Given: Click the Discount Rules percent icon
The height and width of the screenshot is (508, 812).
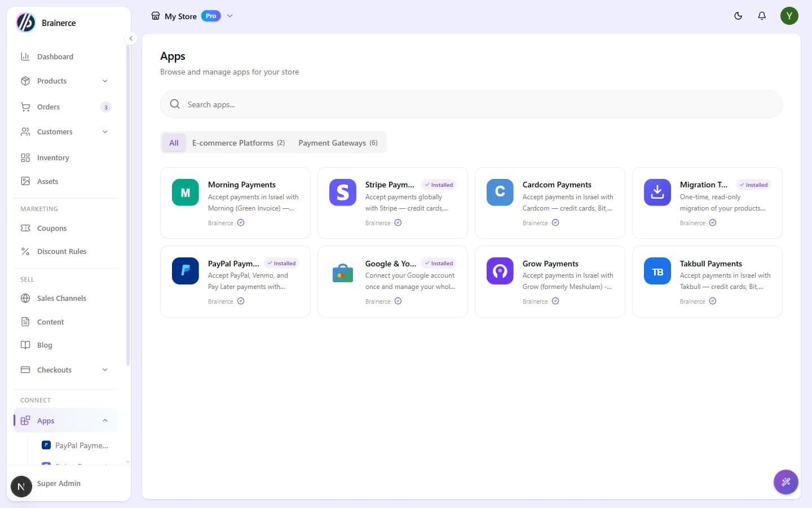Looking at the screenshot, I should [25, 251].
